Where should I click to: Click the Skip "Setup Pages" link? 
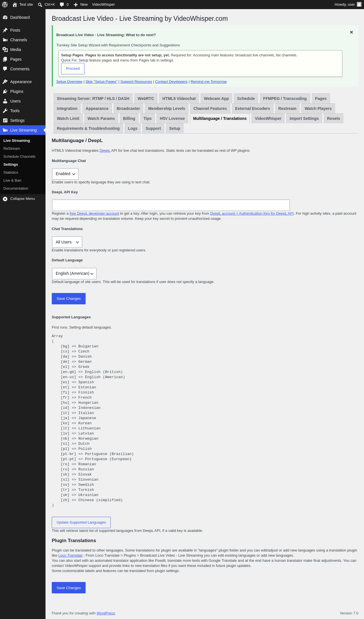pos(101,82)
